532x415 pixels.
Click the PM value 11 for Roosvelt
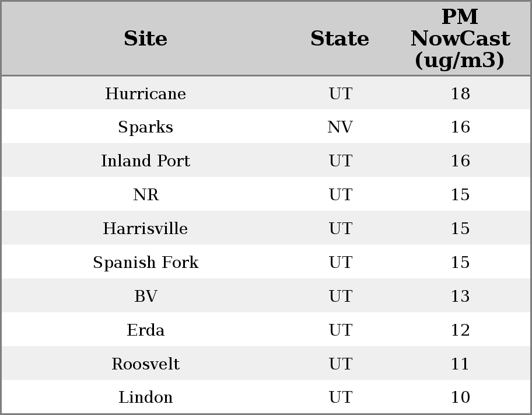[460, 364]
